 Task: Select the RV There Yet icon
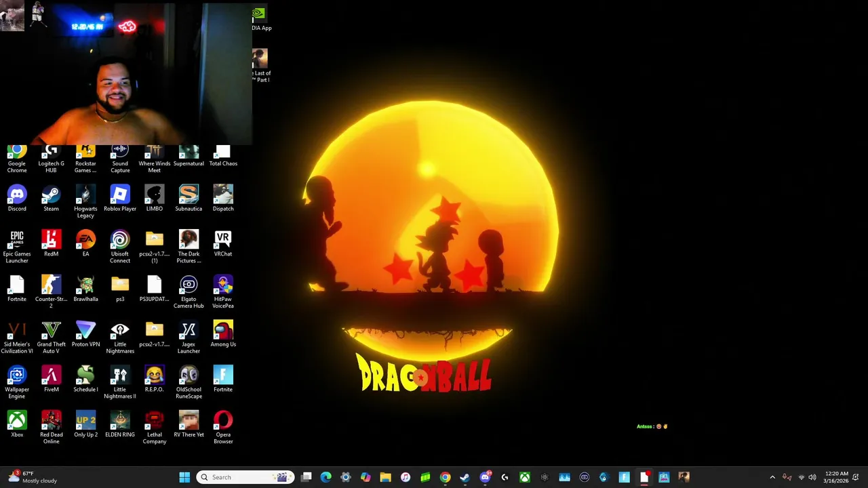(189, 425)
